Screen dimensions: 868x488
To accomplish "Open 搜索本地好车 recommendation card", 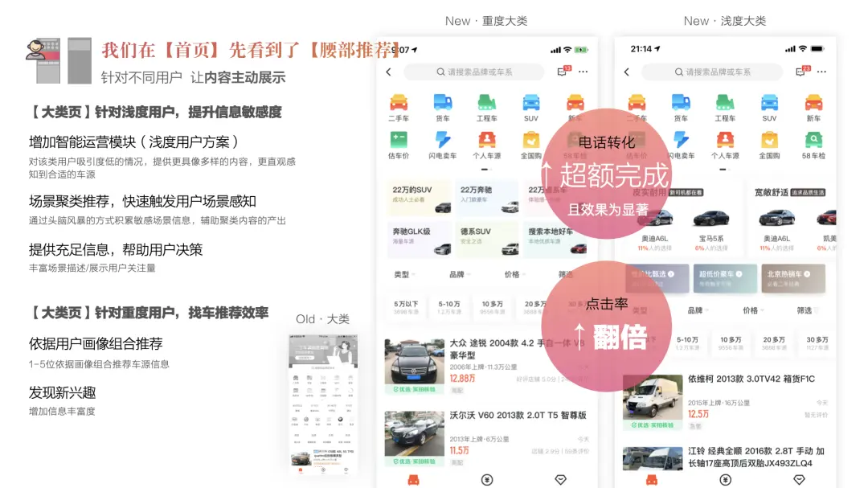I will pyautogui.click(x=555, y=240).
